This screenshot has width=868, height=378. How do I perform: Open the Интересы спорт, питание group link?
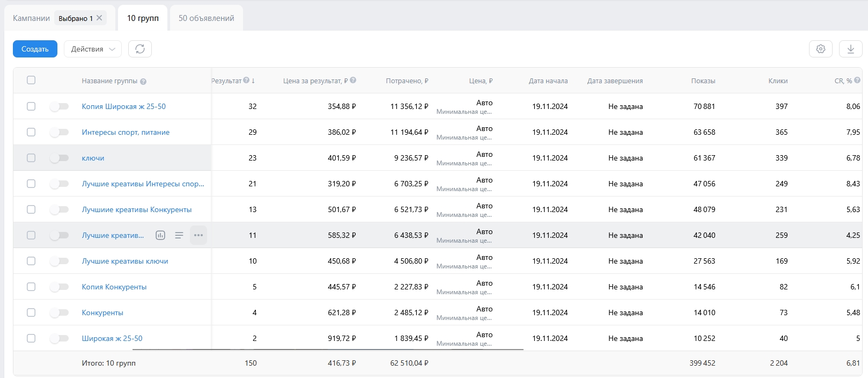coord(126,132)
